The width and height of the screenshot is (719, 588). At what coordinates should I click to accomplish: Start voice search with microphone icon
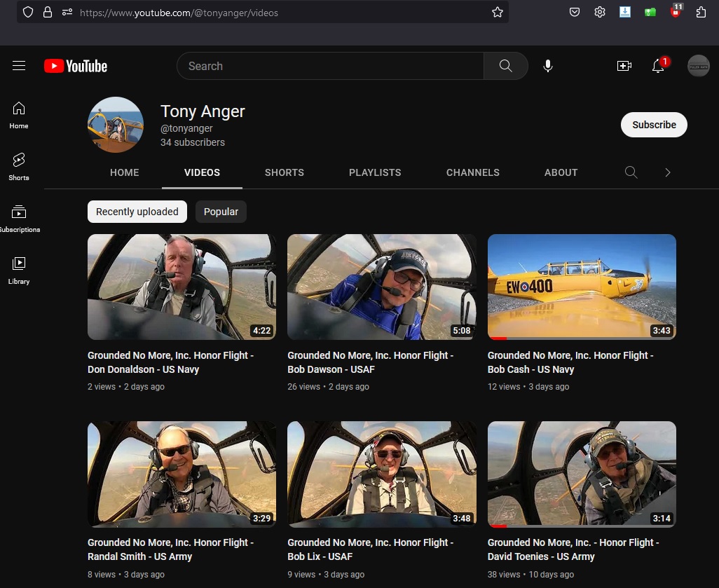pos(548,66)
